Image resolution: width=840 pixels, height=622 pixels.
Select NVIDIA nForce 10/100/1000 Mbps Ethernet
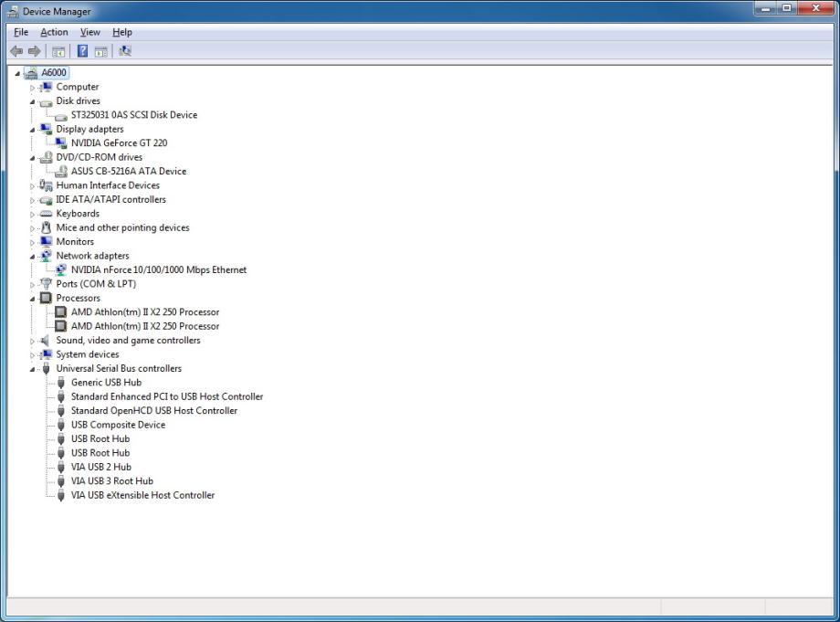click(159, 269)
